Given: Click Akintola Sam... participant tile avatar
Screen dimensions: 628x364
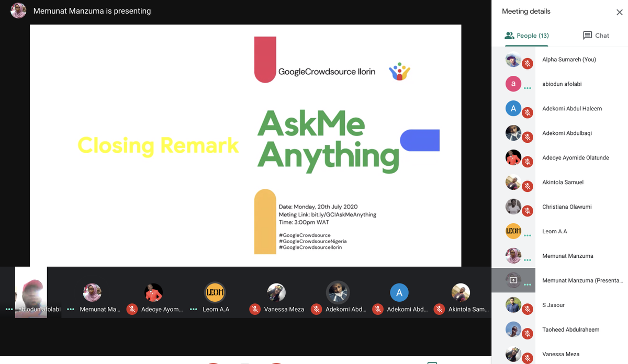Looking at the screenshot, I should [x=461, y=293].
